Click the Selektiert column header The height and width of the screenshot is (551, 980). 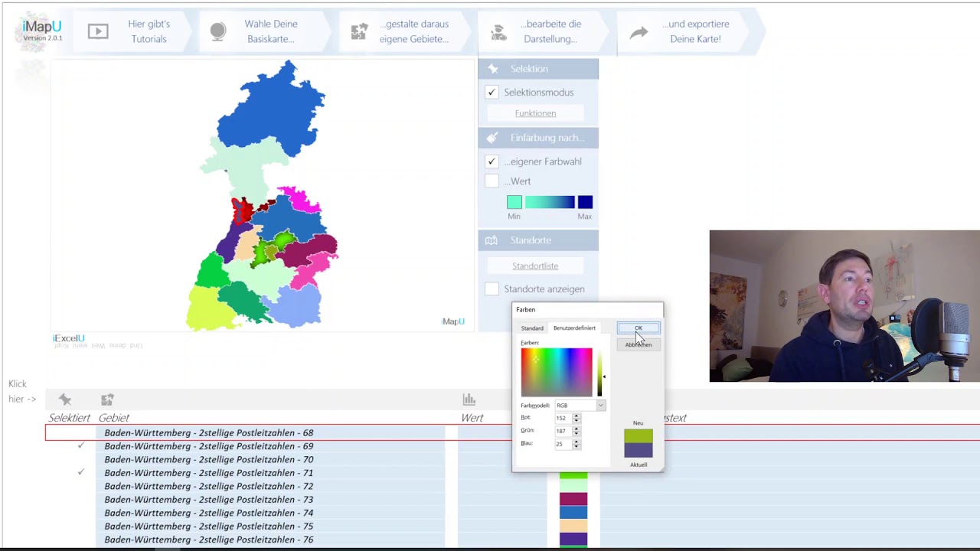click(70, 418)
